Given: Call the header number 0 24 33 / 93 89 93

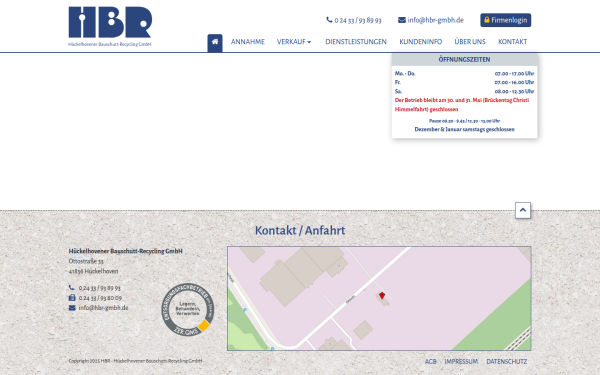Looking at the screenshot, I should [358, 20].
